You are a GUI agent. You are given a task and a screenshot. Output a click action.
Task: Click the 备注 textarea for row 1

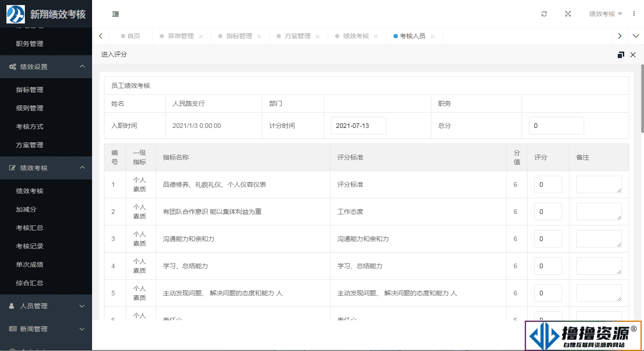coord(599,184)
